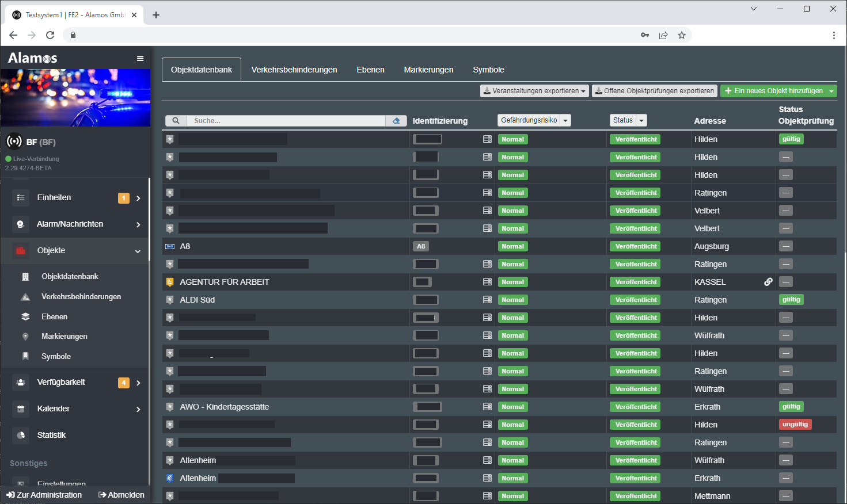Click the highway icon beside A8 entry
Image resolution: width=847 pixels, height=504 pixels.
170,246
